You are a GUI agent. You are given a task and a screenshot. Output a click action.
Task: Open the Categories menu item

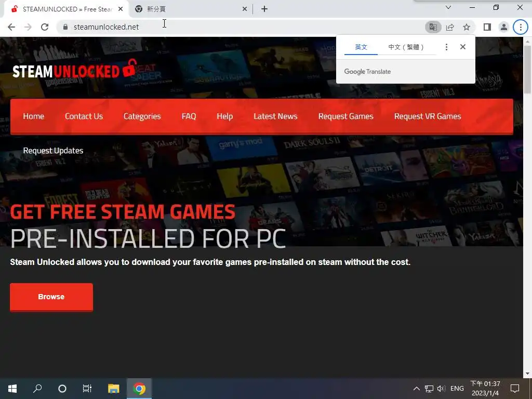[x=142, y=116]
